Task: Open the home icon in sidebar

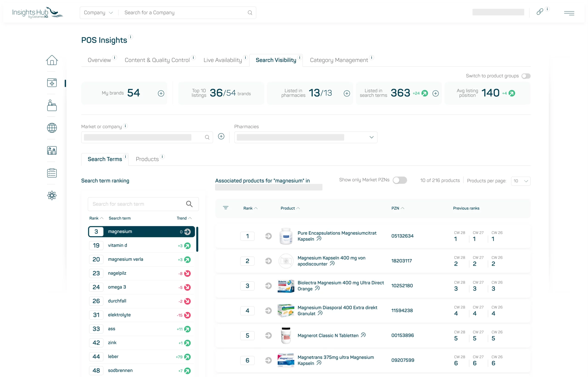Action: 52,60
